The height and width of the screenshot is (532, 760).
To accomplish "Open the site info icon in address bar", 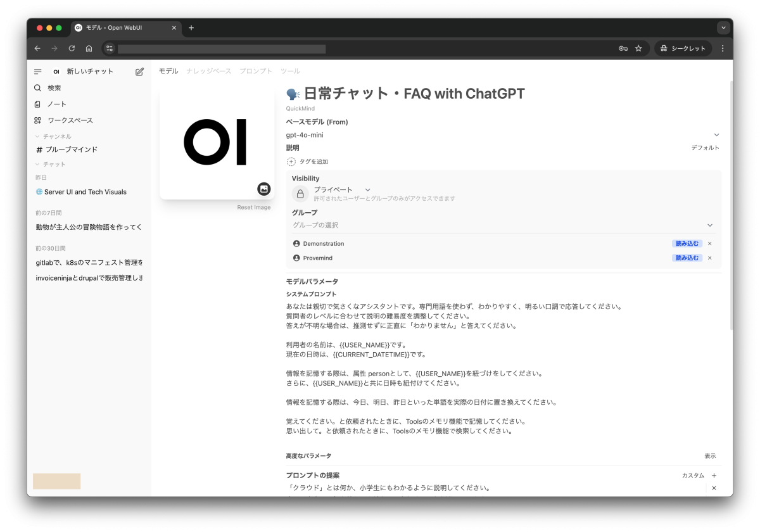I will (110, 48).
